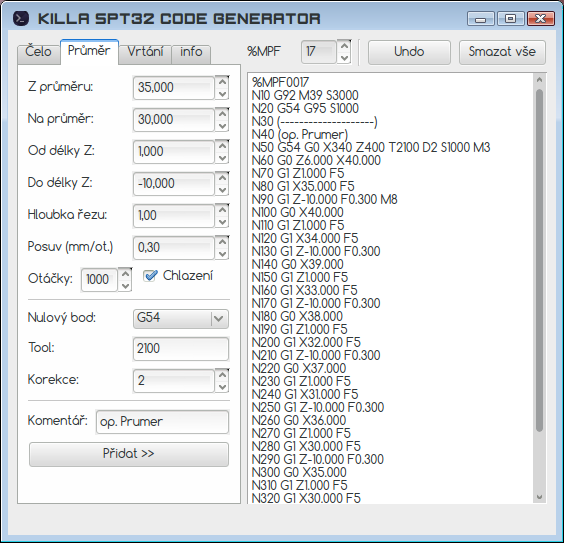564x543 pixels.
Task: Click the Komentář text field
Action: point(162,422)
